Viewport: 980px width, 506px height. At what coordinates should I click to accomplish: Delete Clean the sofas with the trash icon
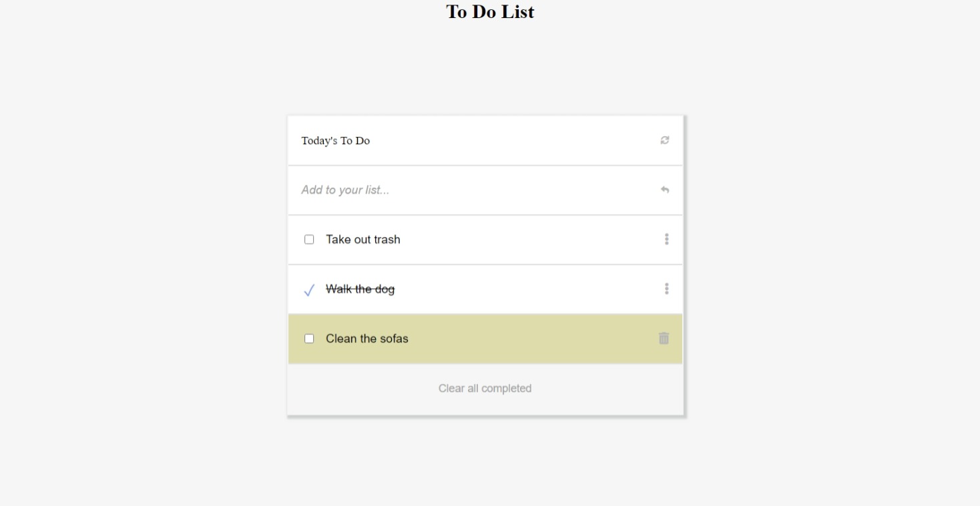pyautogui.click(x=664, y=338)
